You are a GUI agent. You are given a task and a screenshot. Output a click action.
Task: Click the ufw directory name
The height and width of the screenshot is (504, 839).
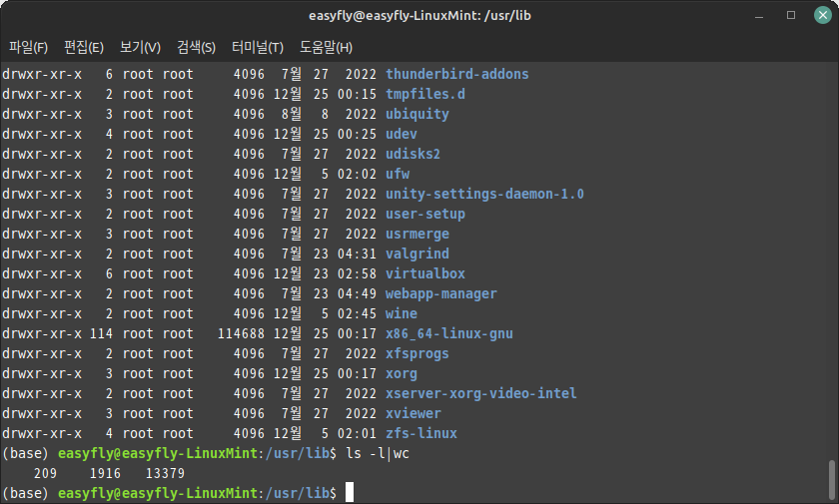[398, 174]
